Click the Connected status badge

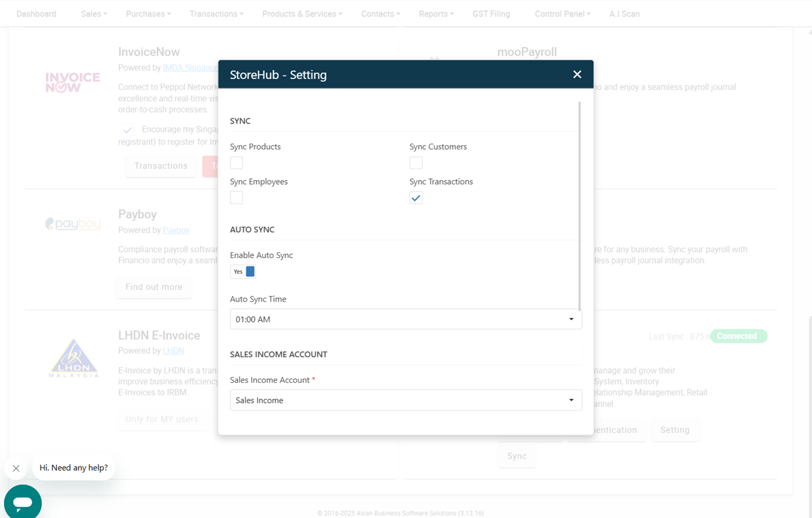point(738,336)
